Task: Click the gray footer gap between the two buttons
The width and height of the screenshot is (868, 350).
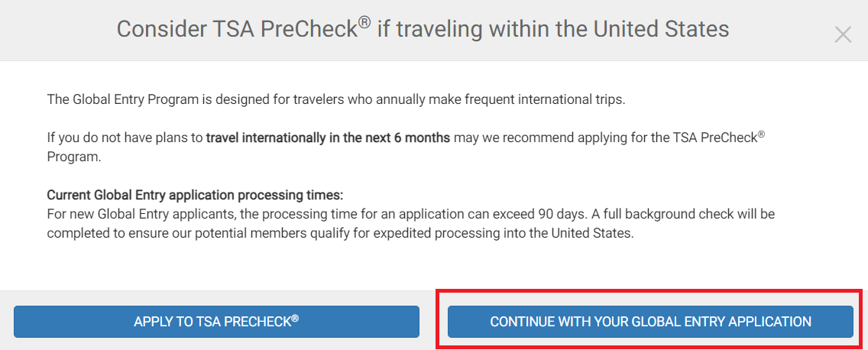Action: (433, 321)
